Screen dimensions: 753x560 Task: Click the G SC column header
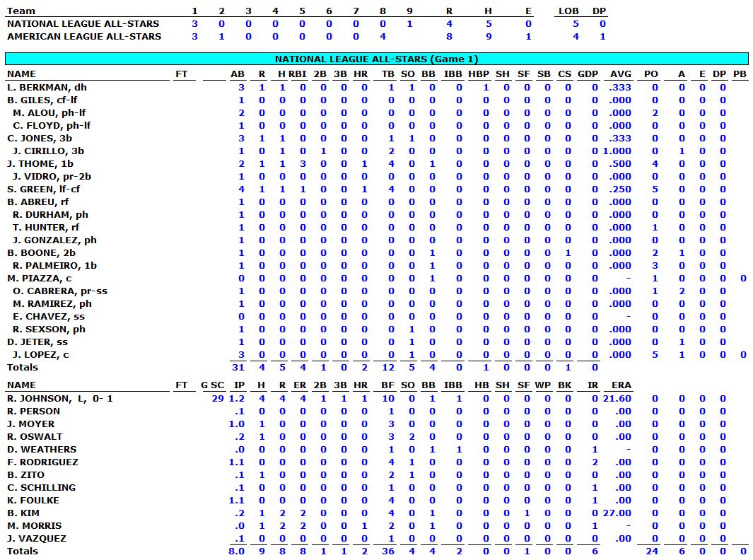[x=212, y=385]
